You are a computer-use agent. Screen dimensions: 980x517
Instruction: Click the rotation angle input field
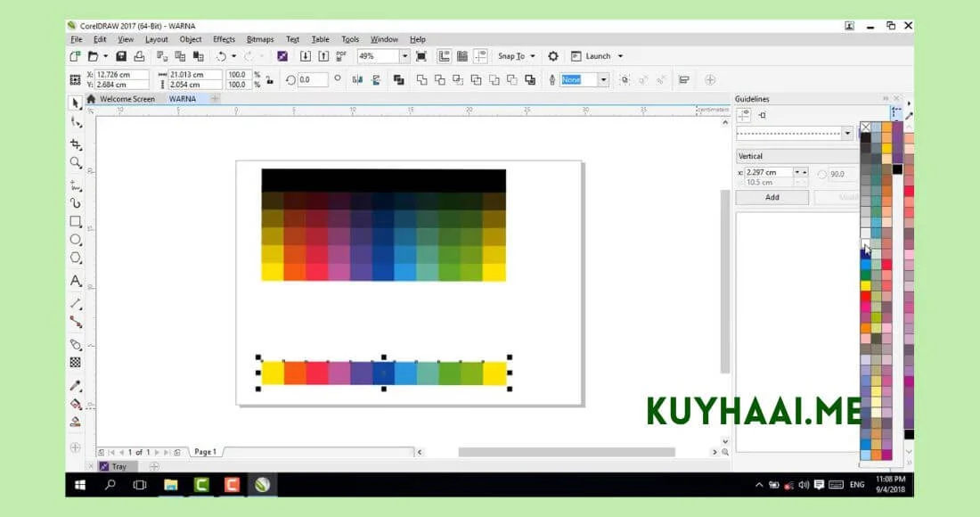click(x=313, y=80)
